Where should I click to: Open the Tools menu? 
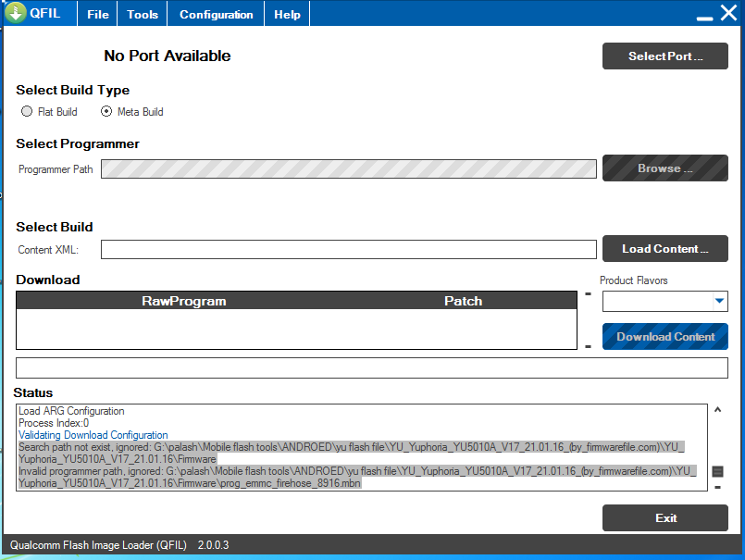143,14
